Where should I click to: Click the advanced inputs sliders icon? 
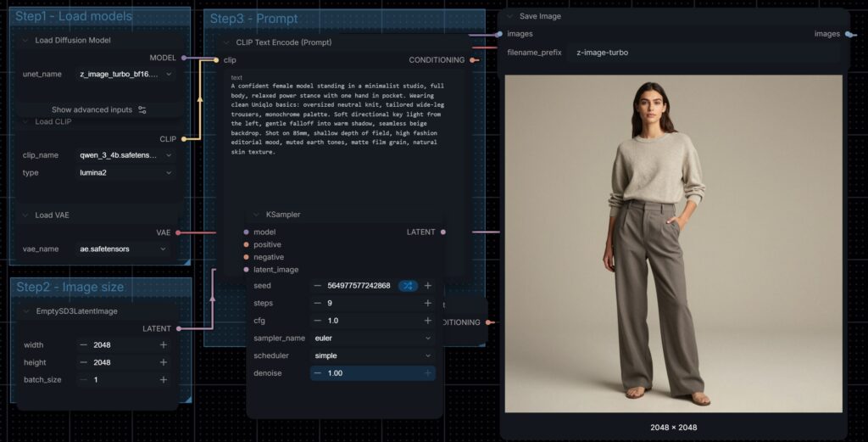pyautogui.click(x=142, y=110)
